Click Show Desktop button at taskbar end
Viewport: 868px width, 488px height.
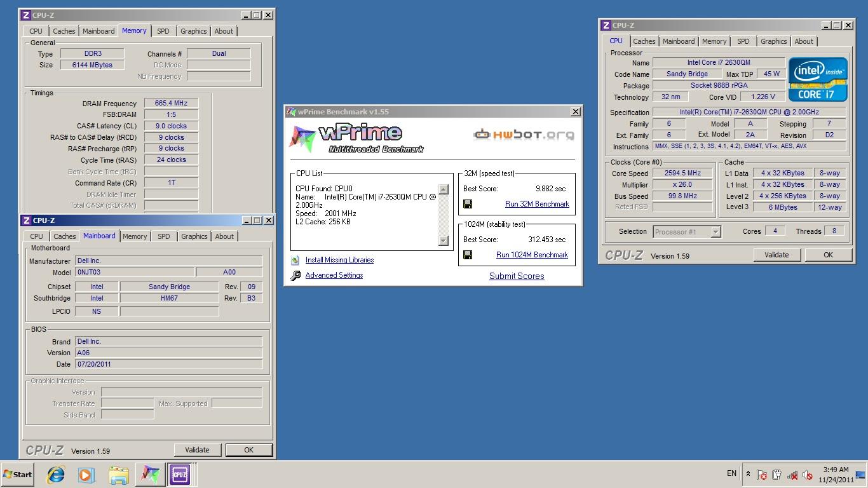tap(861, 475)
